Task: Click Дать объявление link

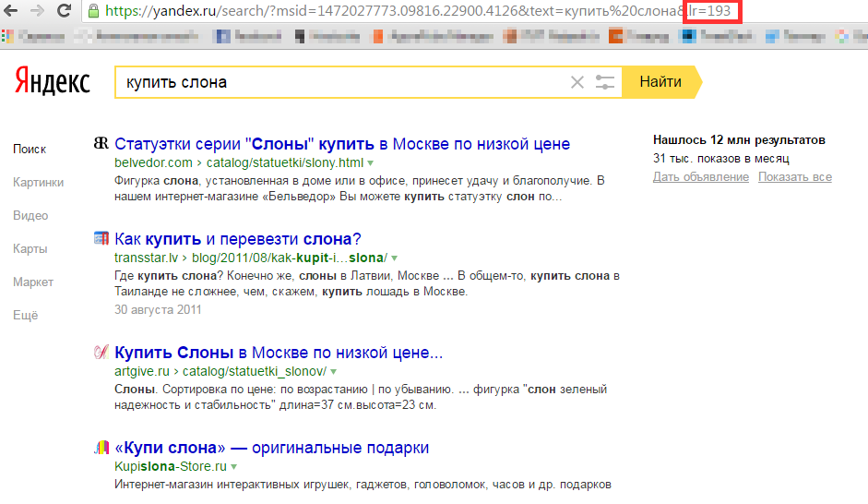Action: point(701,177)
